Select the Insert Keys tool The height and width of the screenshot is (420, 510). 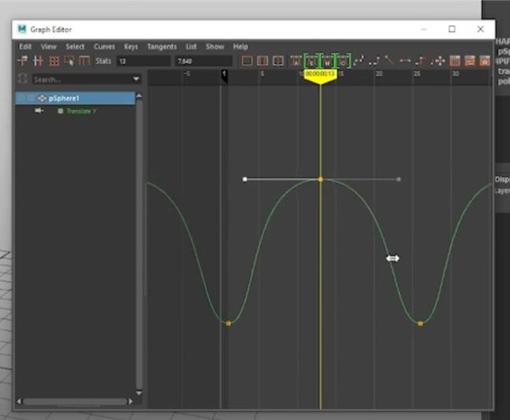pos(38,61)
